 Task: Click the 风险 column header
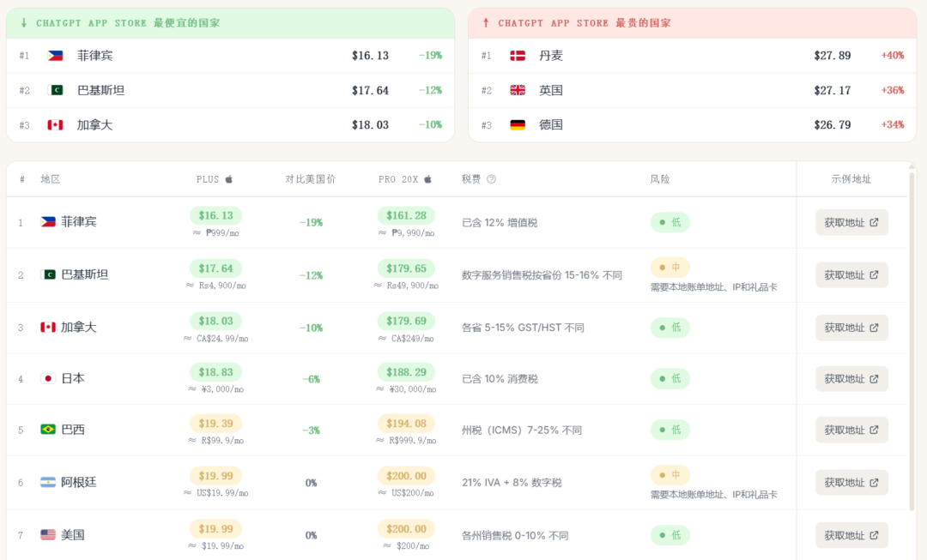[660, 179]
